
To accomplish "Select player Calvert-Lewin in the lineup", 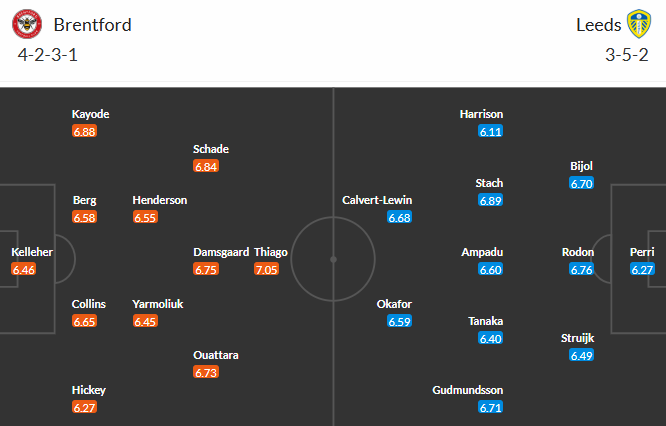I will point(377,200).
